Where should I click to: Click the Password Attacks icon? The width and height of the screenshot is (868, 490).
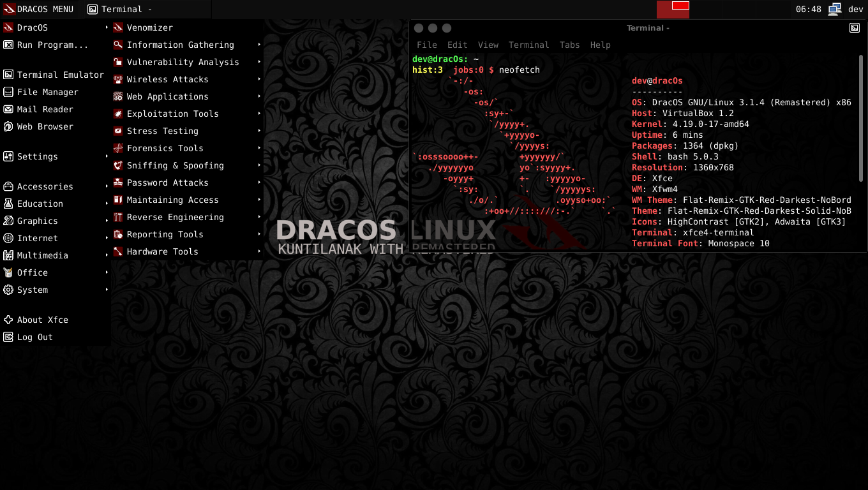click(x=118, y=182)
